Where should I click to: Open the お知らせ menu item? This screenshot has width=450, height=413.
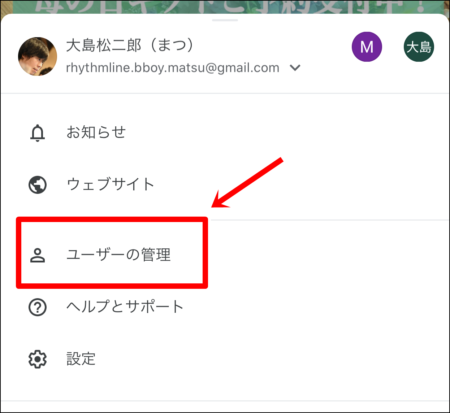[225, 133]
